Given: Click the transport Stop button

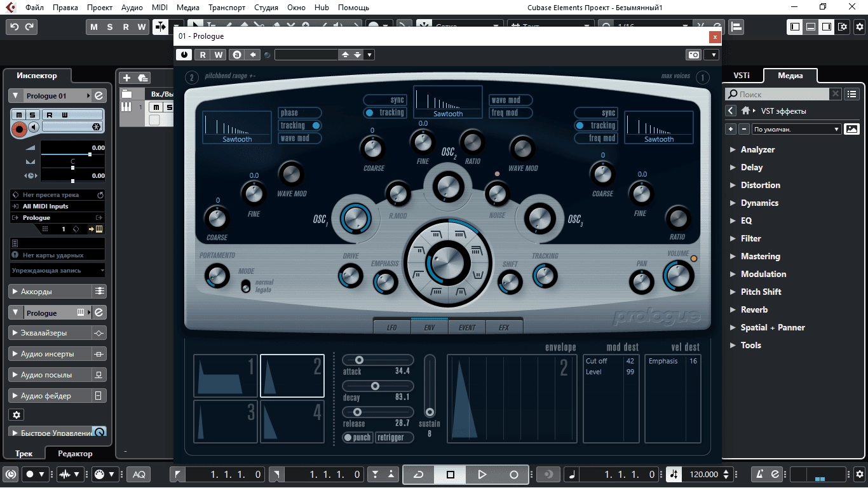Looking at the screenshot, I should [451, 474].
